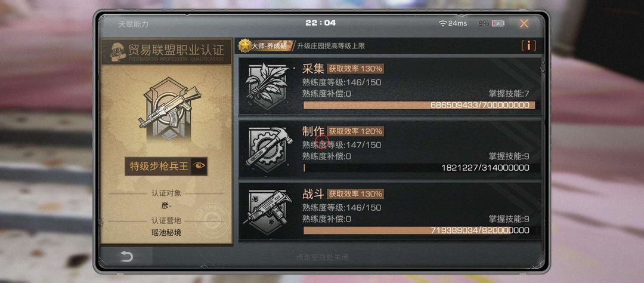The height and width of the screenshot is (283, 644).
Task: Click the 战斗 proficiency progress bar
Action: pyautogui.click(x=419, y=230)
